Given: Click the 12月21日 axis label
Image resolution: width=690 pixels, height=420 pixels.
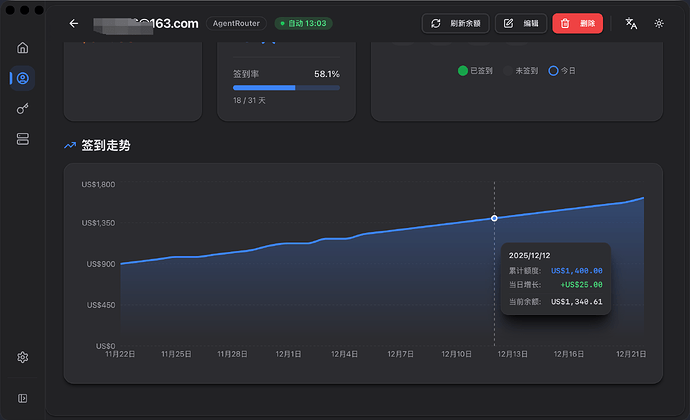Looking at the screenshot, I should 631,354.
